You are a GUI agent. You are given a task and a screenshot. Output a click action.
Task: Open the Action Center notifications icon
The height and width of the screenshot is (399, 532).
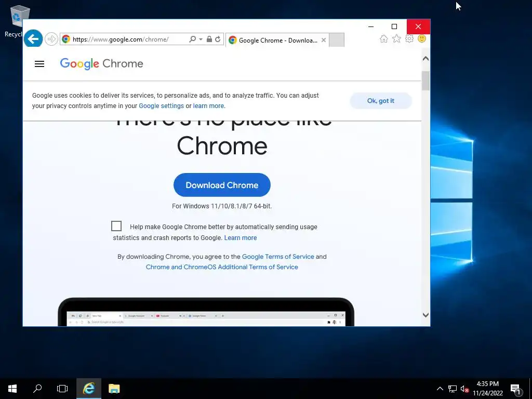[x=516, y=389]
